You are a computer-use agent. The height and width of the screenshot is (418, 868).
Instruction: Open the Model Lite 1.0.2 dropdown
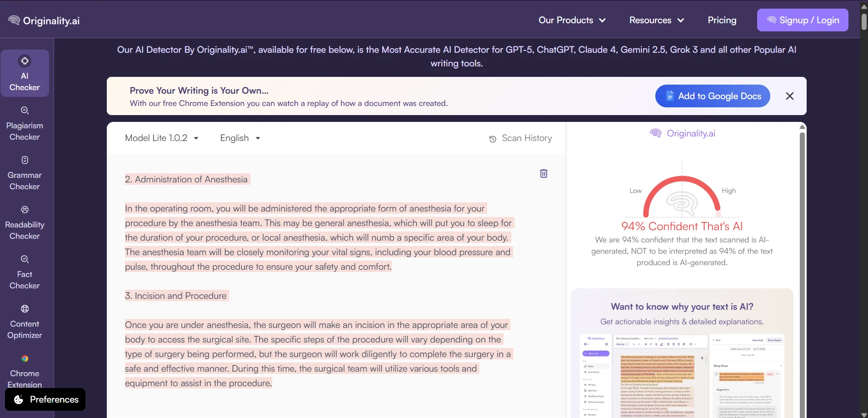pos(161,138)
